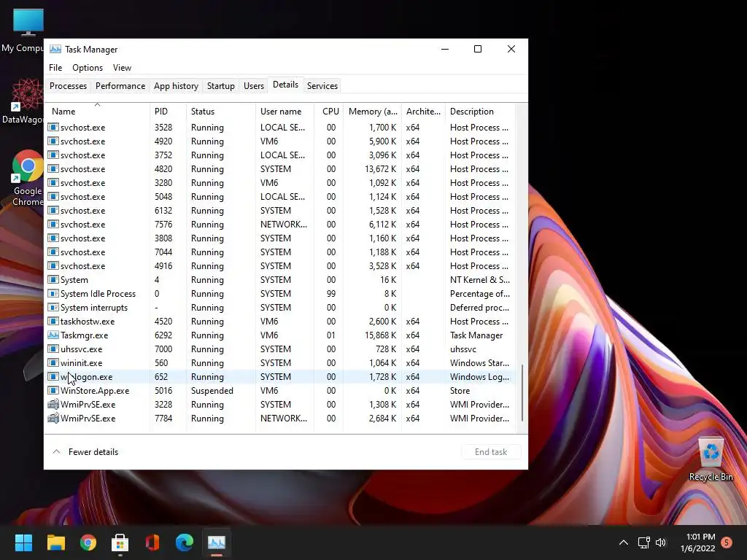This screenshot has height=560, width=747.
Task: Switch to the Performance tab
Action: (120, 86)
